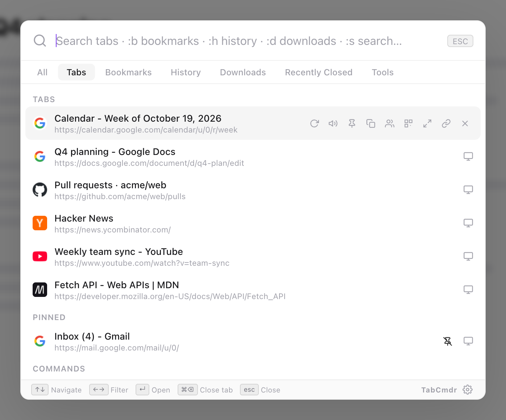
Task: Copy the Calendar tab link with chain icon
Action: (x=446, y=123)
